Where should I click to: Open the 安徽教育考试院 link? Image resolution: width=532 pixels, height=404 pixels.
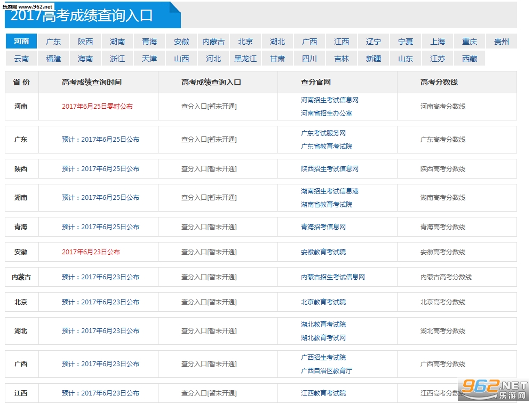pyautogui.click(x=323, y=252)
